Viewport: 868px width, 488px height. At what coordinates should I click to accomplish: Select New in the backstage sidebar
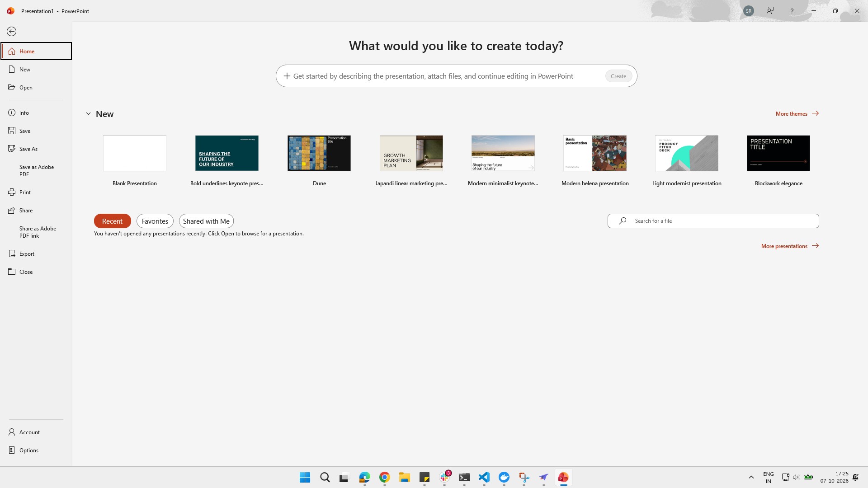pyautogui.click(x=36, y=69)
